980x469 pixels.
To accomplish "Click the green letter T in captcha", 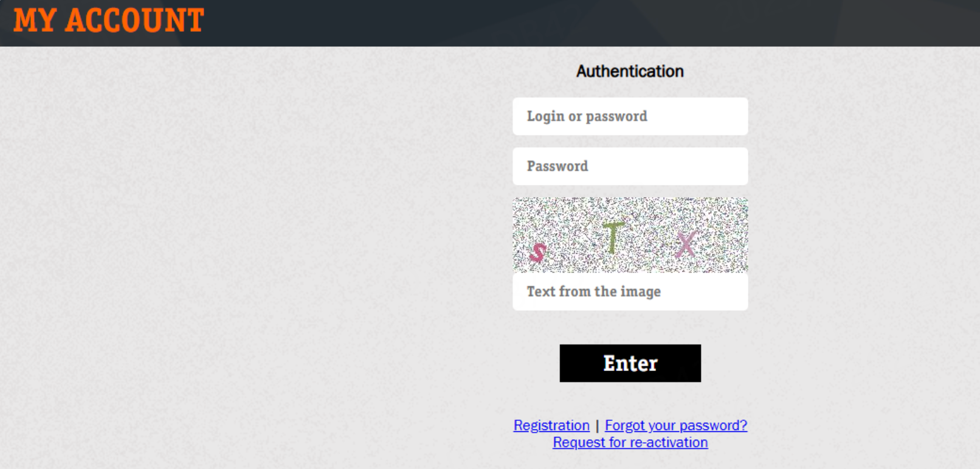I will pos(613,237).
